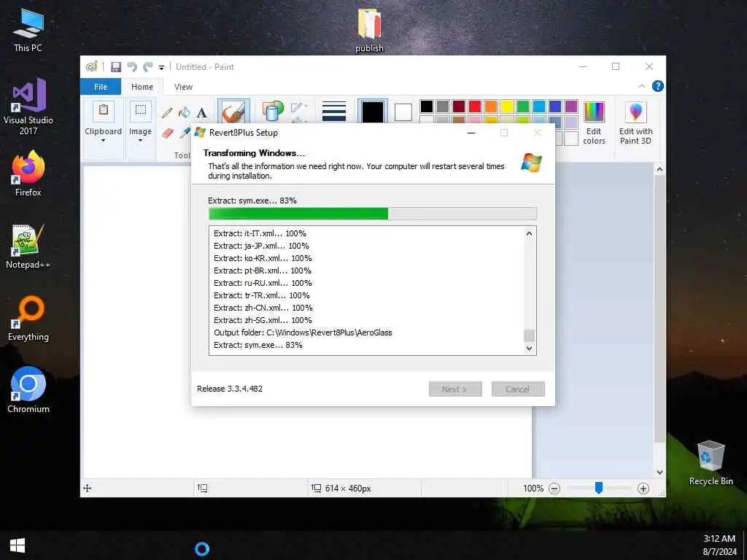This screenshot has width=747, height=560.
Task: Pick the purple color swatch in Paint palette
Action: (570, 106)
